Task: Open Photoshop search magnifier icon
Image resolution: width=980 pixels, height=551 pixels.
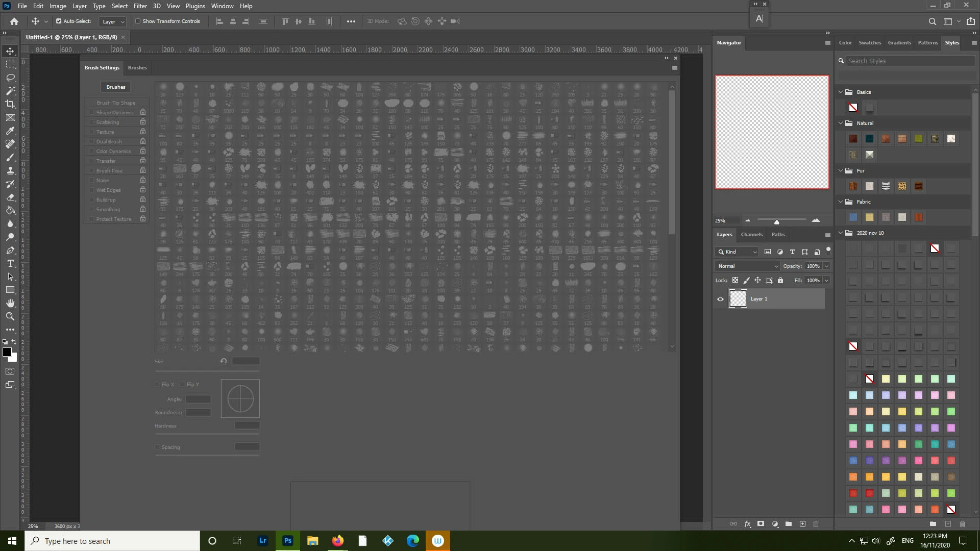Action: tap(932, 21)
